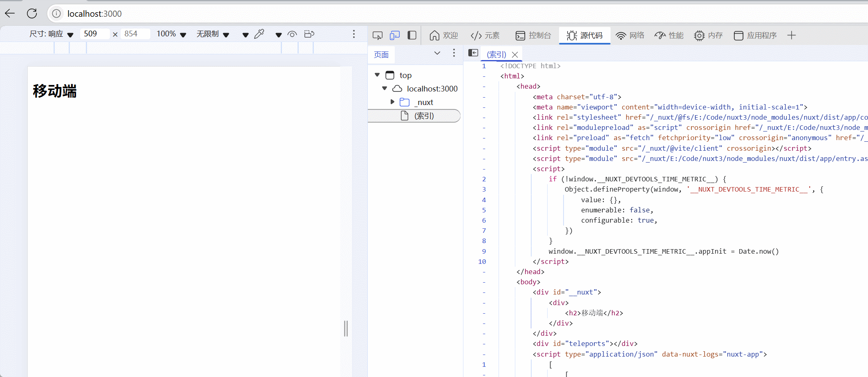Click the 应用程序 window icon

tap(738, 36)
